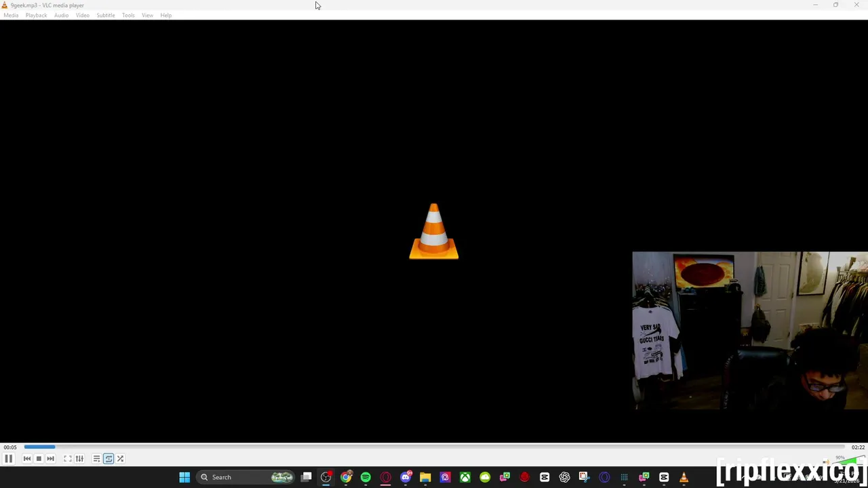Click the total duration 02:22 label

(858, 447)
